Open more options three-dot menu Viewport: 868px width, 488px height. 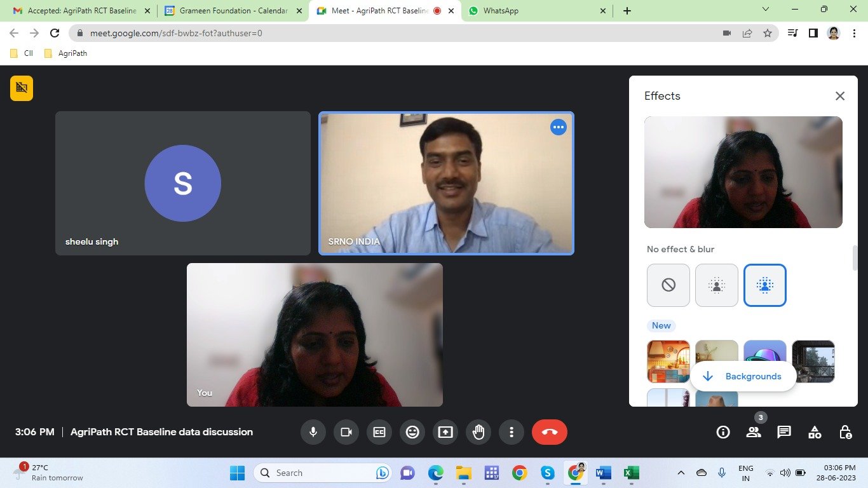point(512,432)
